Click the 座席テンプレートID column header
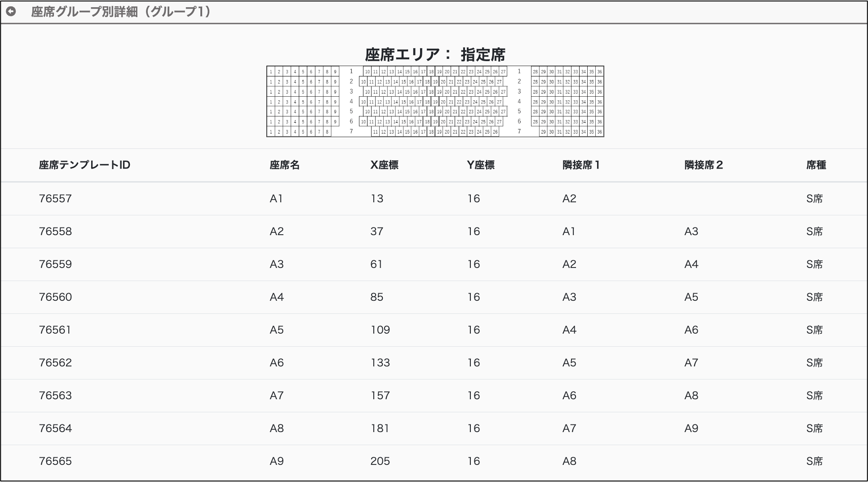 [84, 165]
